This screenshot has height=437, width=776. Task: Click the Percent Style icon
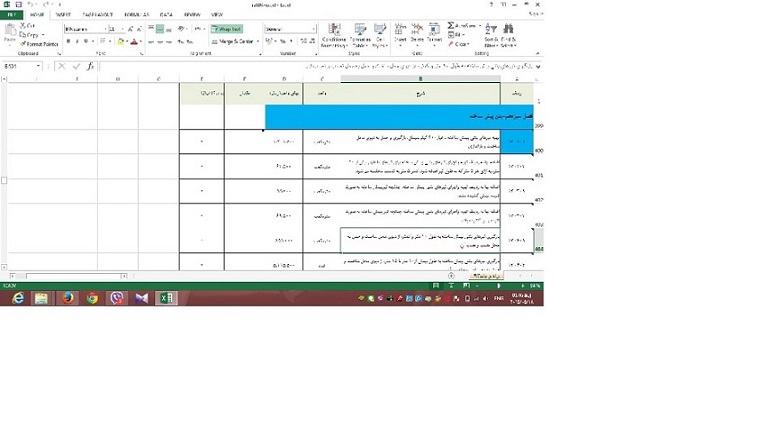tap(283, 42)
